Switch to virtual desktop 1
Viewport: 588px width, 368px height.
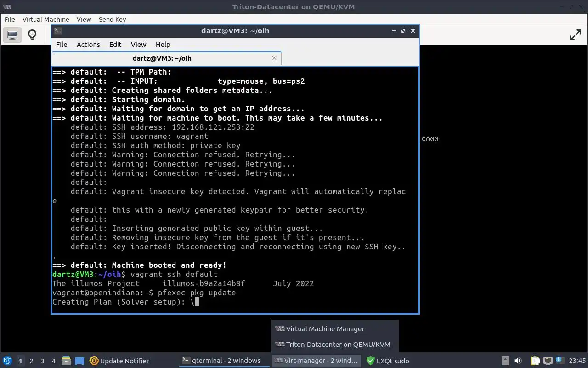(x=20, y=361)
